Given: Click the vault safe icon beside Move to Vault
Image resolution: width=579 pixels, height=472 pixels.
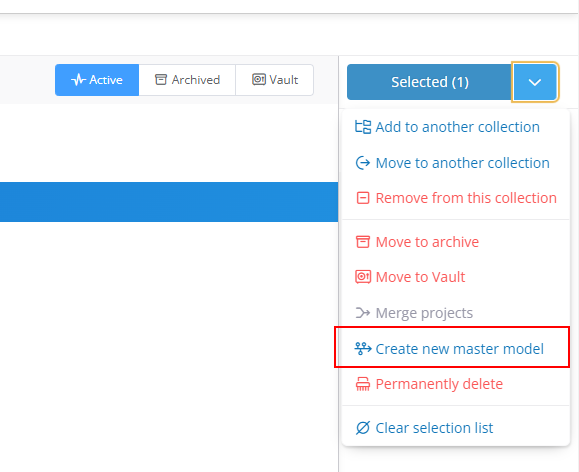Looking at the screenshot, I should 363,277.
